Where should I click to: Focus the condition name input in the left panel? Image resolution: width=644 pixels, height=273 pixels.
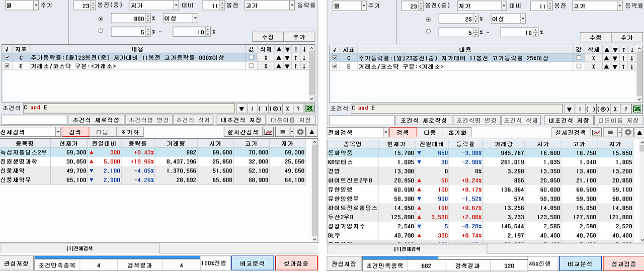click(34, 120)
